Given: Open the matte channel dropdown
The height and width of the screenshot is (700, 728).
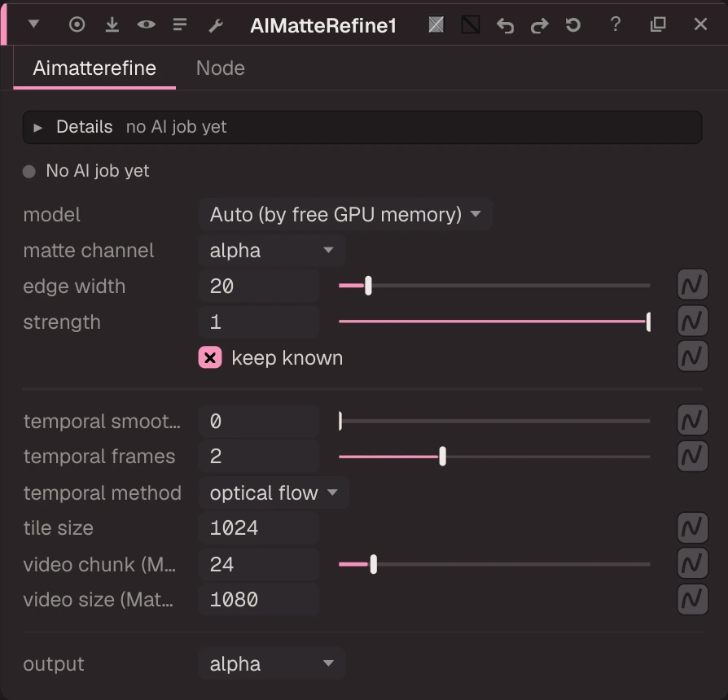Looking at the screenshot, I should click(x=272, y=251).
